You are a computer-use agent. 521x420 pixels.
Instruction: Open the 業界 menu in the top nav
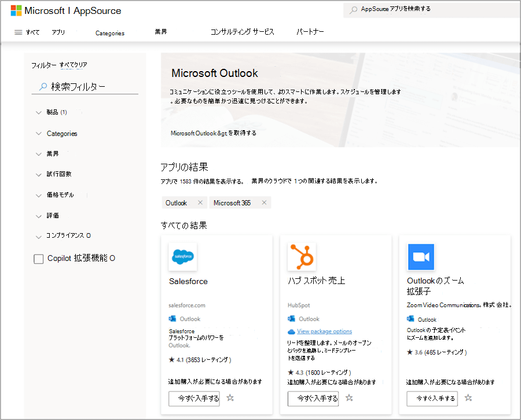coord(161,32)
